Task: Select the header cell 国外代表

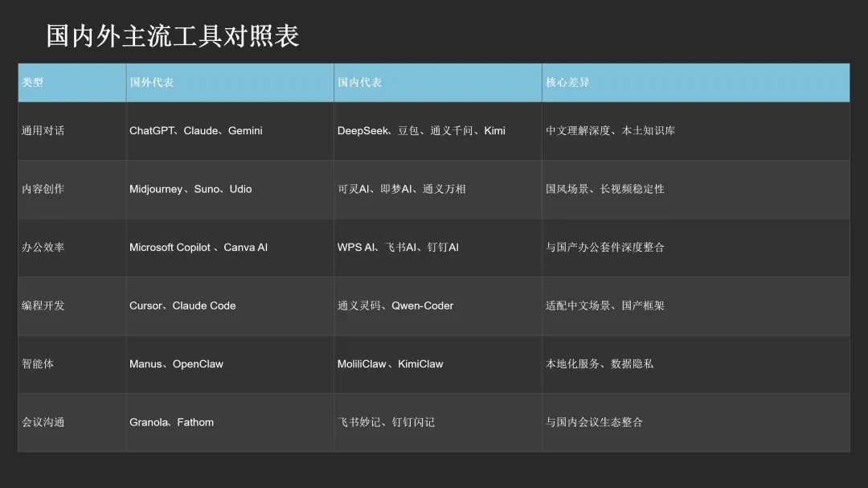Action: tap(230, 83)
